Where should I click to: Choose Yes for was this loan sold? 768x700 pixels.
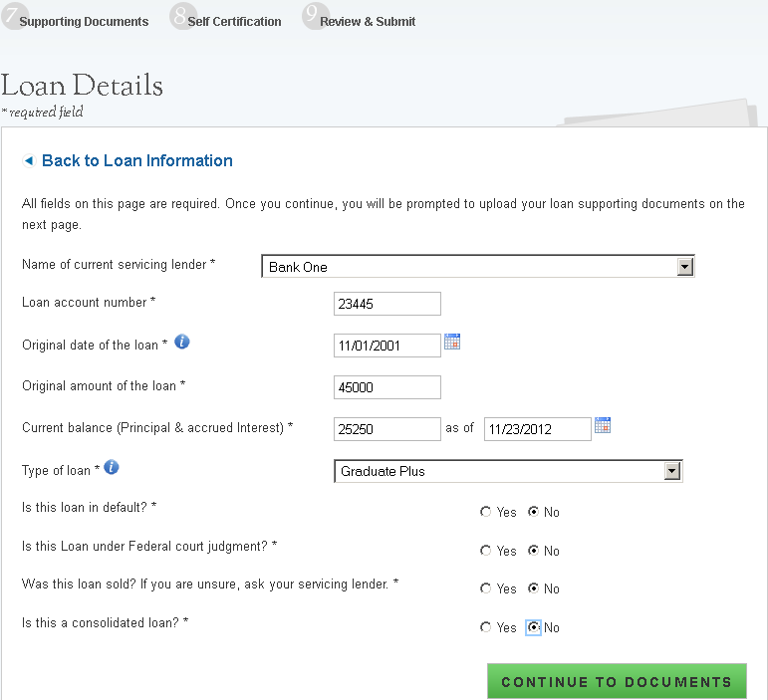tap(485, 587)
